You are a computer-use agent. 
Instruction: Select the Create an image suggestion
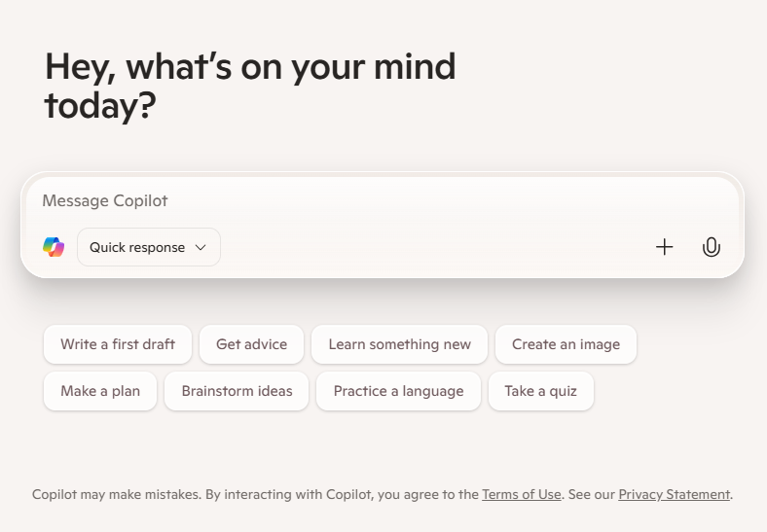pyautogui.click(x=566, y=344)
